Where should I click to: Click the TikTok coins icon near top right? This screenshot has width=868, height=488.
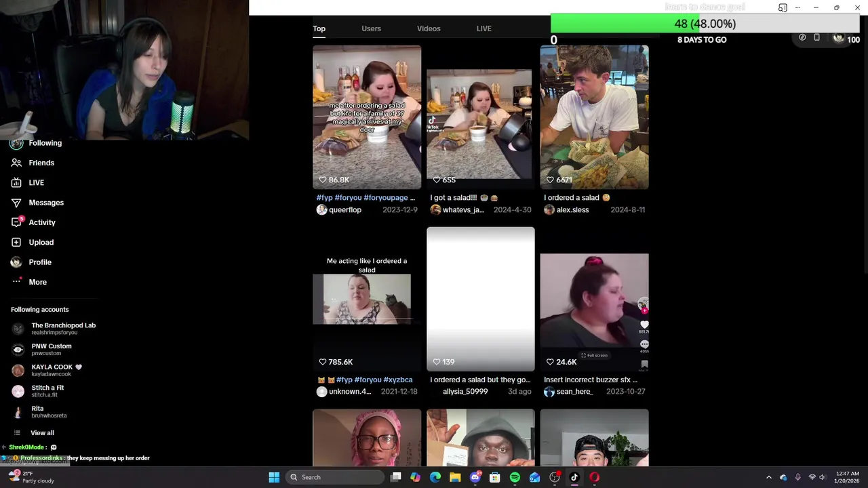[x=802, y=37]
